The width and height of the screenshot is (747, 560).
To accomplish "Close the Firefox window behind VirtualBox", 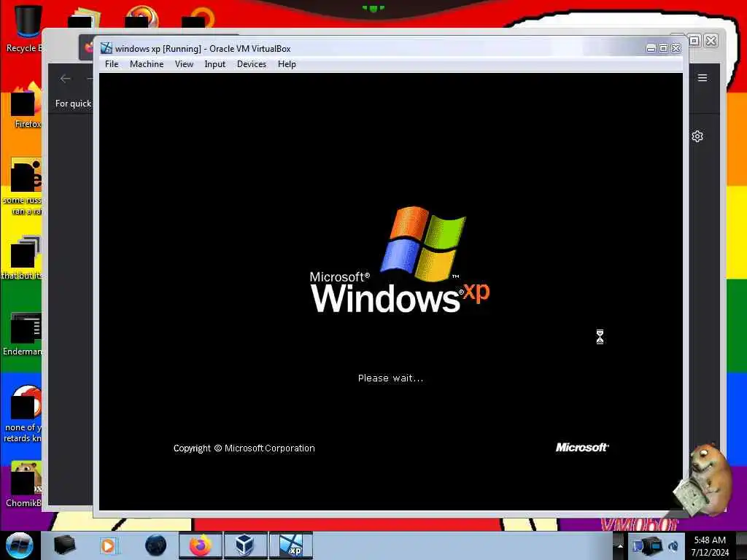I will tap(711, 41).
